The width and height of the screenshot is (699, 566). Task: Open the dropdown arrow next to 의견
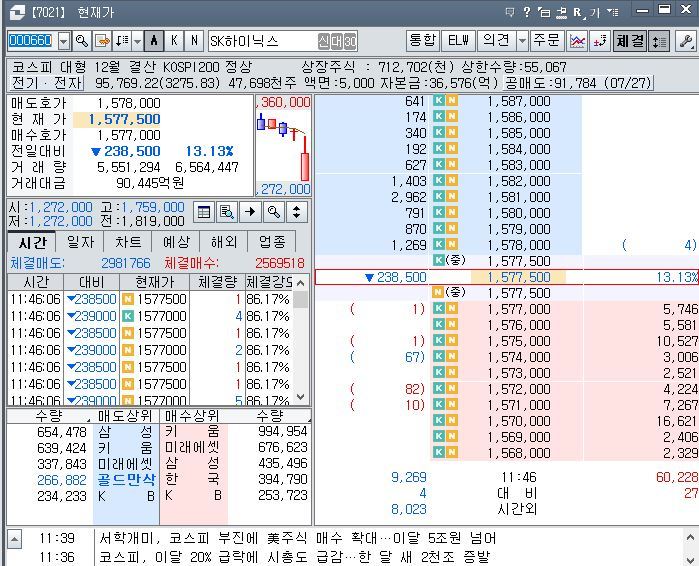click(522, 41)
